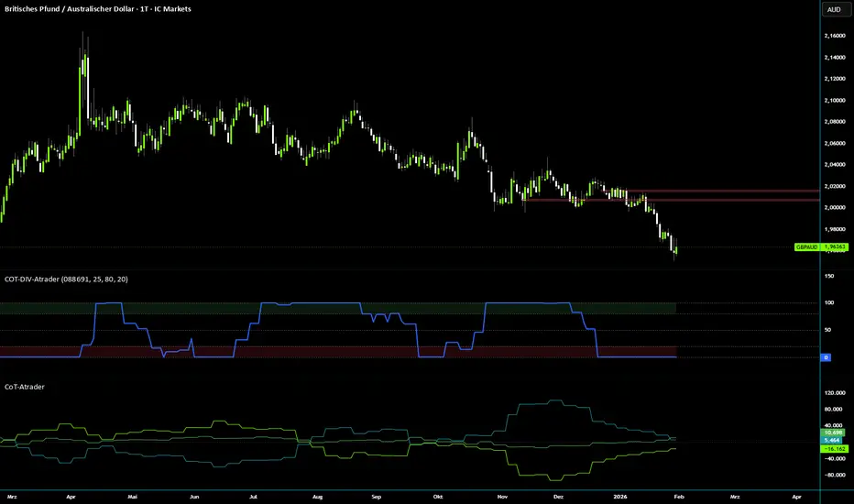Viewport: 854px width, 504px height.
Task: Click the Aug label on time axis
Action: coord(318,497)
